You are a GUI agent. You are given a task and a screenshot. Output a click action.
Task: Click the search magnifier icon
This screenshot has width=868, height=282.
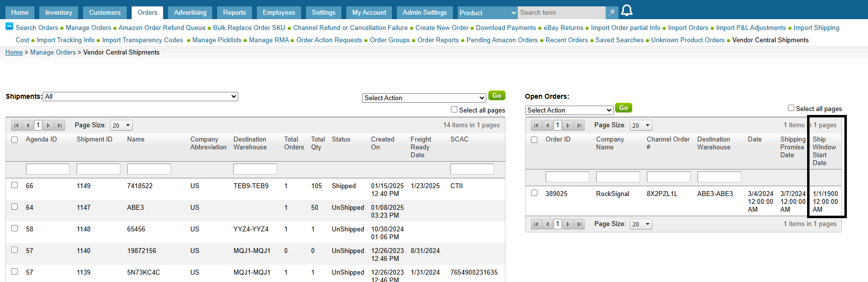pyautogui.click(x=612, y=13)
